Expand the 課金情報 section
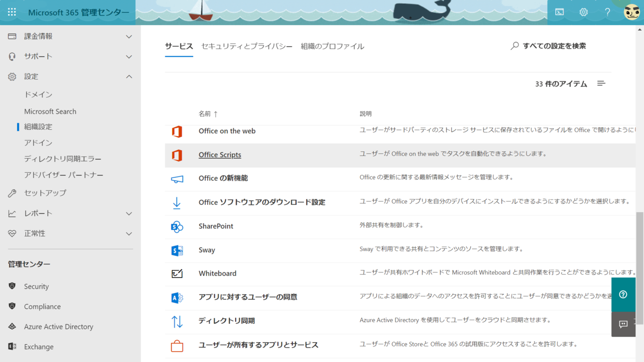The height and width of the screenshot is (362, 644). point(128,35)
